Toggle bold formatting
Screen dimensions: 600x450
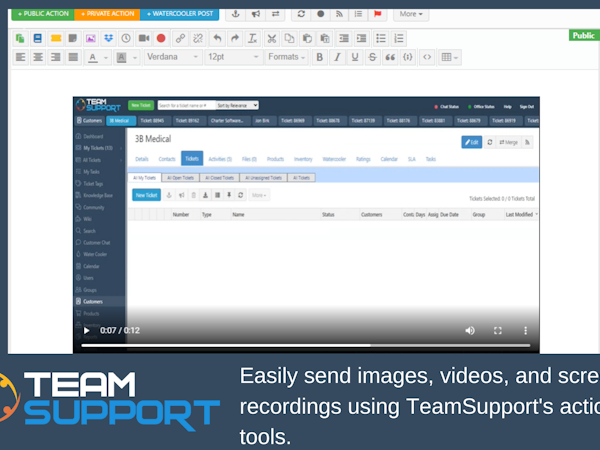[320, 57]
